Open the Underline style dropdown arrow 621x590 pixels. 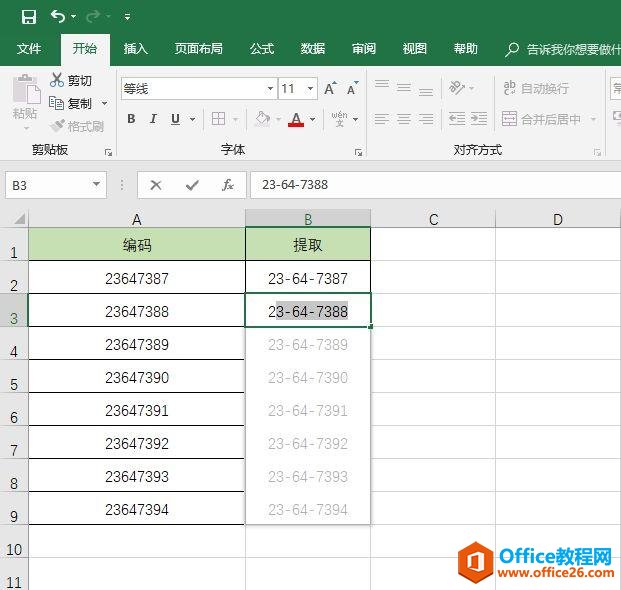[x=192, y=119]
